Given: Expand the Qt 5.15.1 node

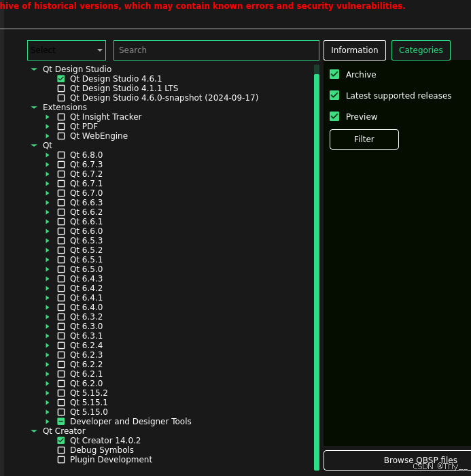Looking at the screenshot, I should (48, 403).
